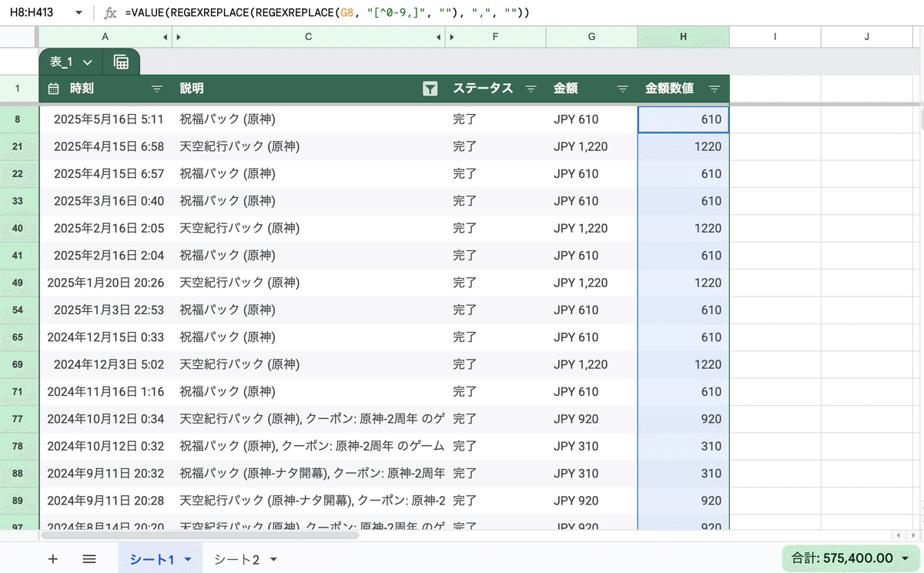Open the filter icon on the 時刻 column

point(156,89)
